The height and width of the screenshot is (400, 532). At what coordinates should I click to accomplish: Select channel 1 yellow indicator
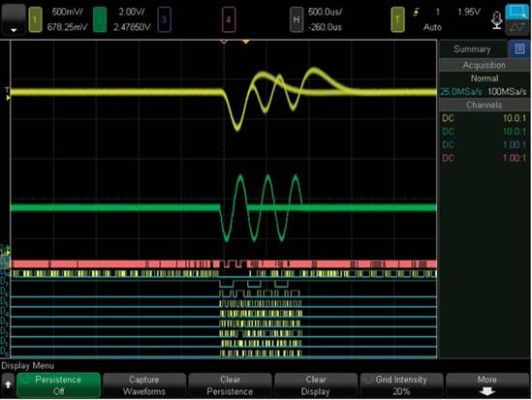tap(35, 19)
